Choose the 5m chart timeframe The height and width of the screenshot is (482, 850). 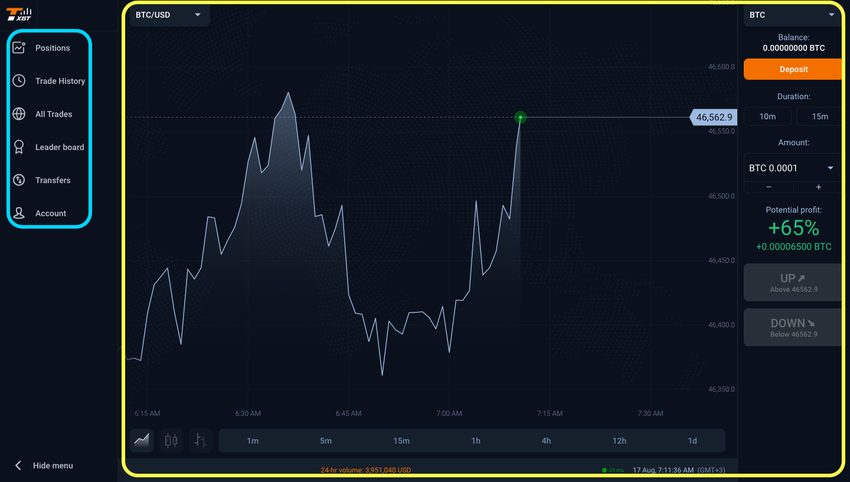tap(325, 441)
